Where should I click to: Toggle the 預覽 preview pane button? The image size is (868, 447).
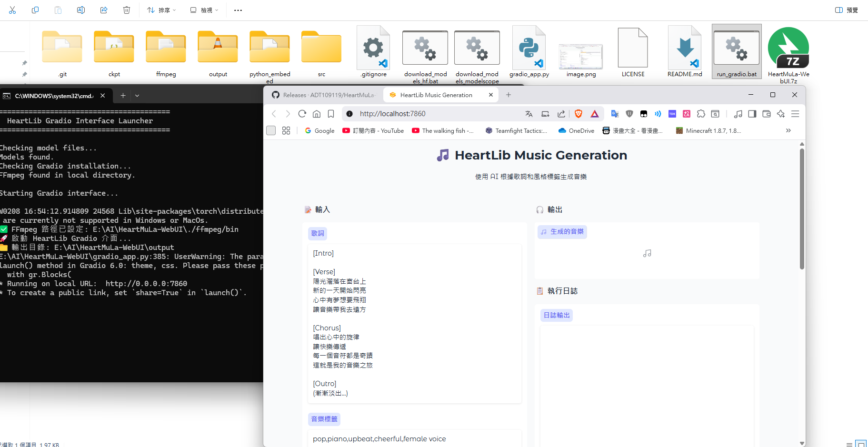click(847, 10)
